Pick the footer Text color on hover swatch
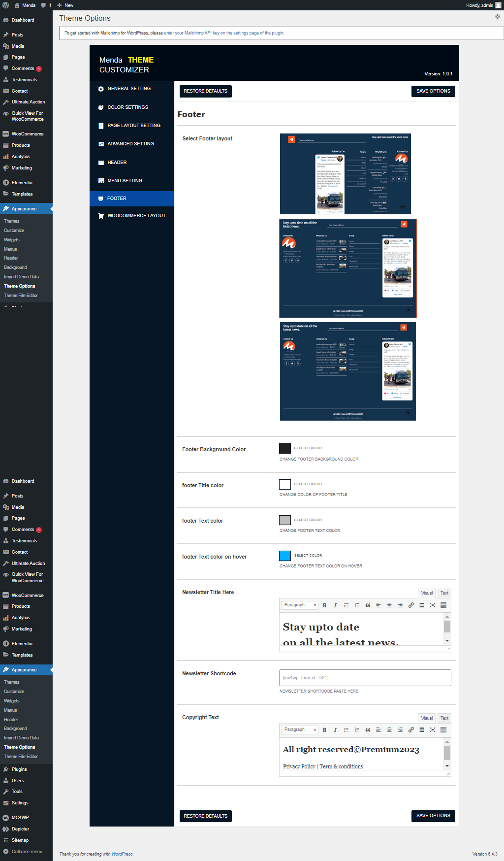 click(285, 556)
